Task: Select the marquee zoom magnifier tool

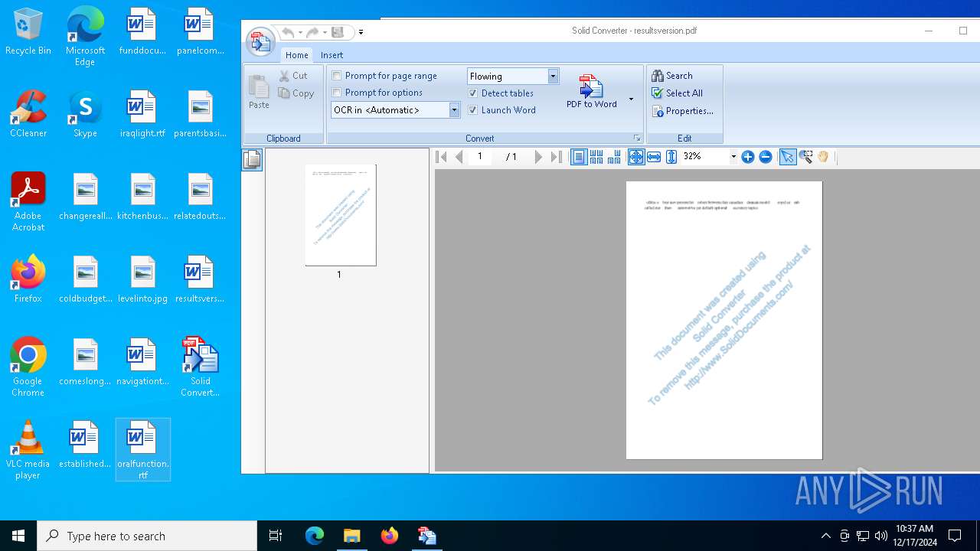Action: (x=805, y=157)
